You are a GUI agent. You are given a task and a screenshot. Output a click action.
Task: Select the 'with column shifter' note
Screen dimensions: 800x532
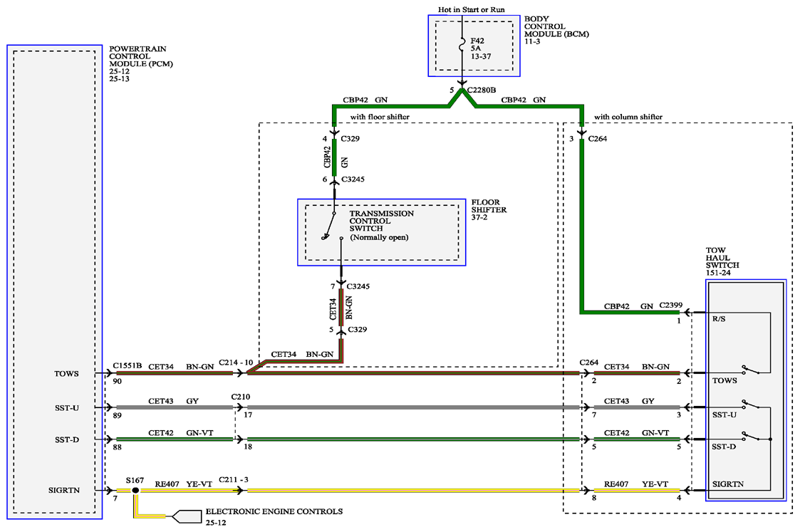coord(628,117)
